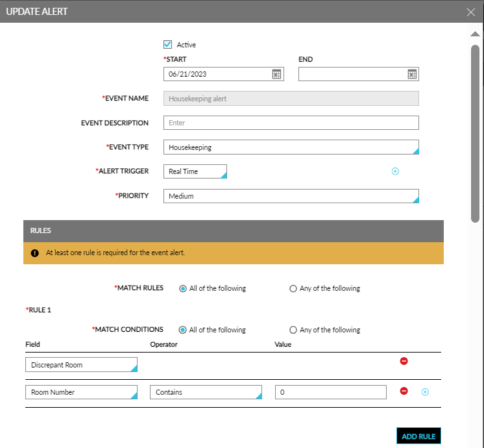Image resolution: width=484 pixels, height=448 pixels.
Task: Select Match Conditions Any of the following
Action: [293, 330]
